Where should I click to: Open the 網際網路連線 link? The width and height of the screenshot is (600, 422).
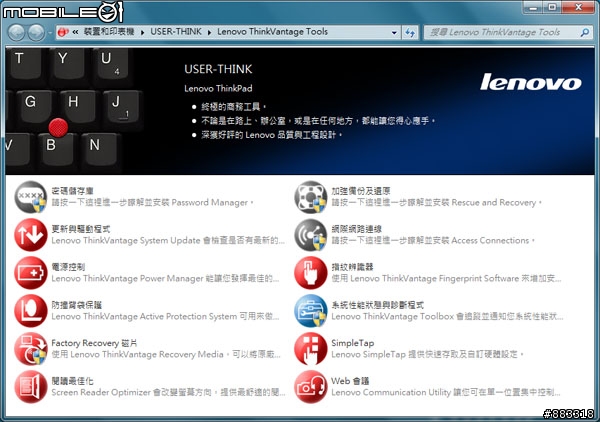[x=357, y=229]
